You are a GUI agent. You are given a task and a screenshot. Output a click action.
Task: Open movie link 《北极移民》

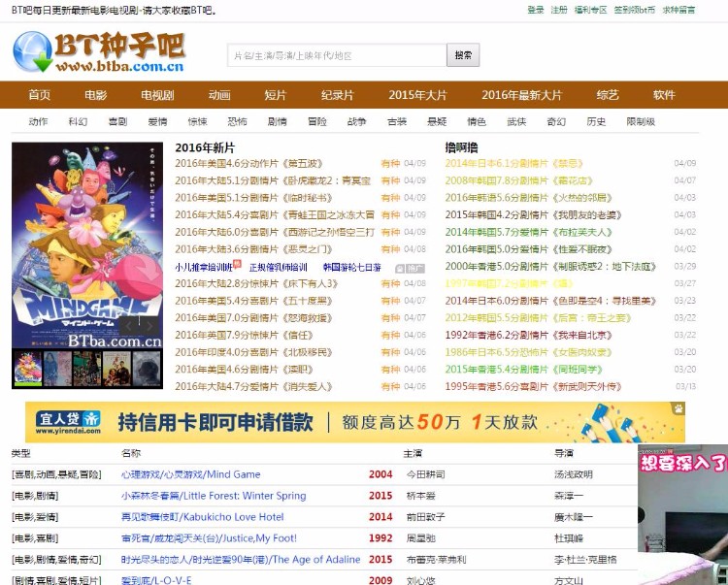click(x=254, y=352)
